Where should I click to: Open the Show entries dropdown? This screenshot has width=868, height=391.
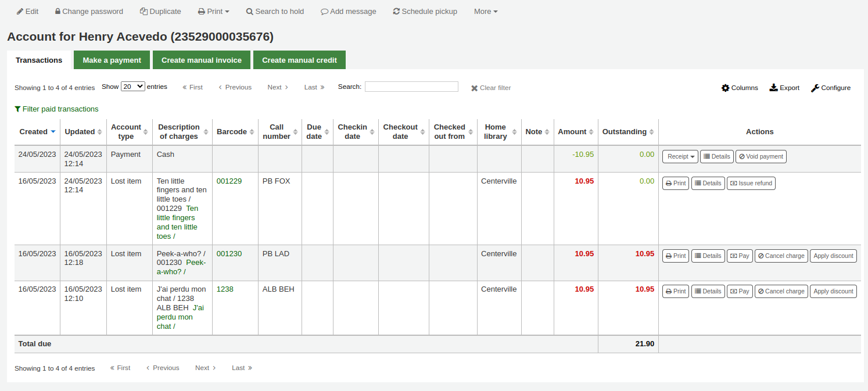click(x=132, y=85)
